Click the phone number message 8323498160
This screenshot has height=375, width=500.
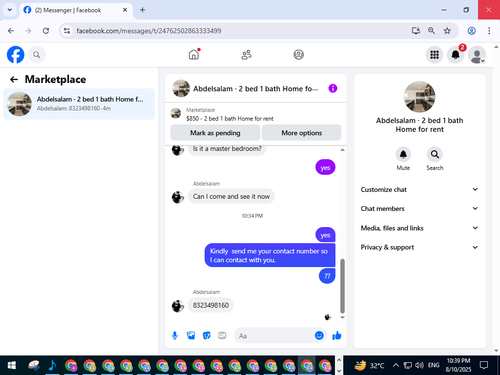pos(211,305)
